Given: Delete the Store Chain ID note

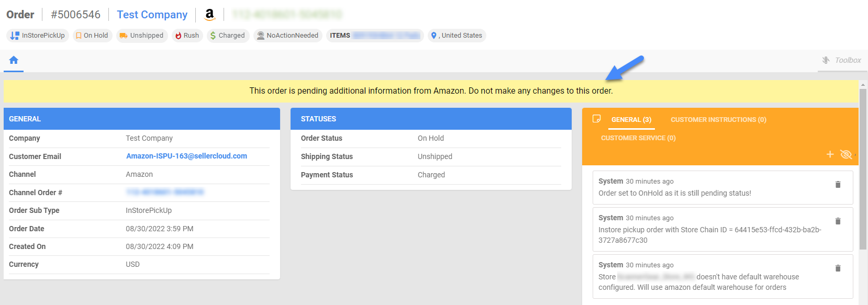Looking at the screenshot, I should pyautogui.click(x=838, y=221).
